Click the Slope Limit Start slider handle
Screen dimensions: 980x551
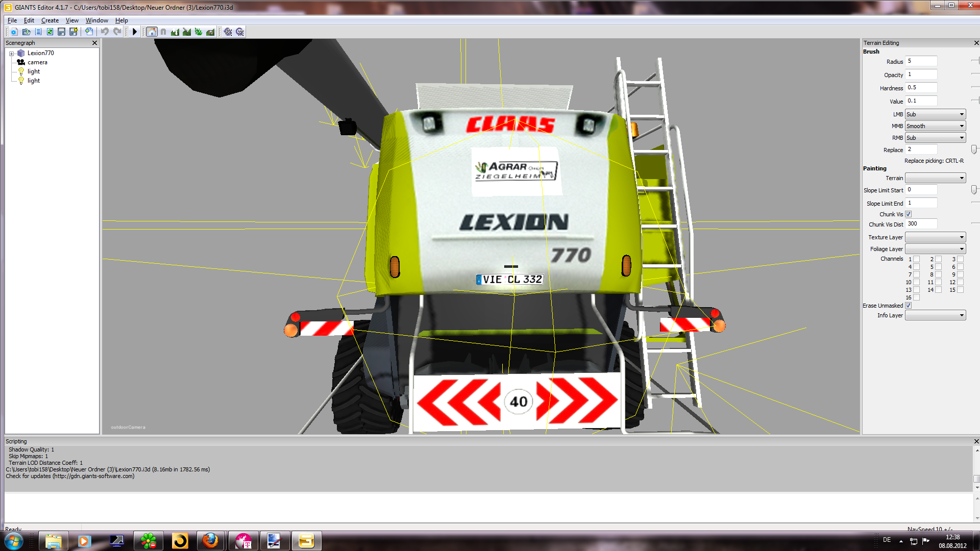coord(974,190)
